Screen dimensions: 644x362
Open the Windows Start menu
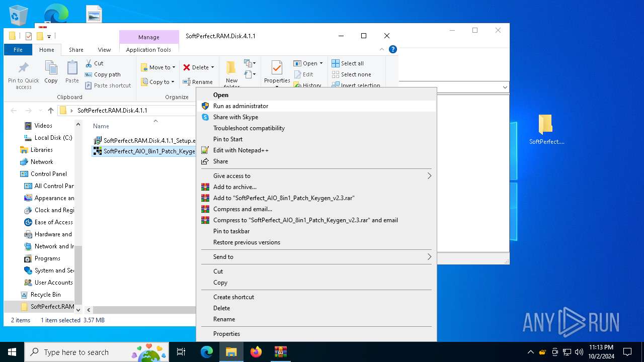point(12,352)
